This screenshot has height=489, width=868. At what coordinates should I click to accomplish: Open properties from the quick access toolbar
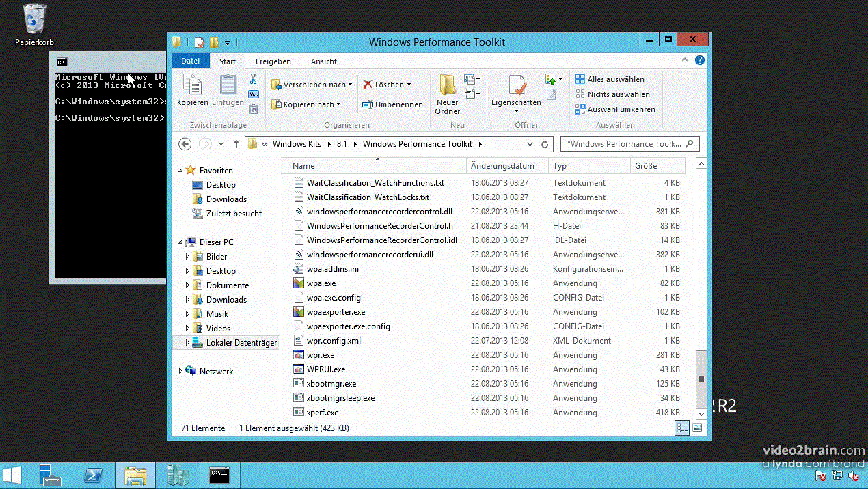[199, 42]
